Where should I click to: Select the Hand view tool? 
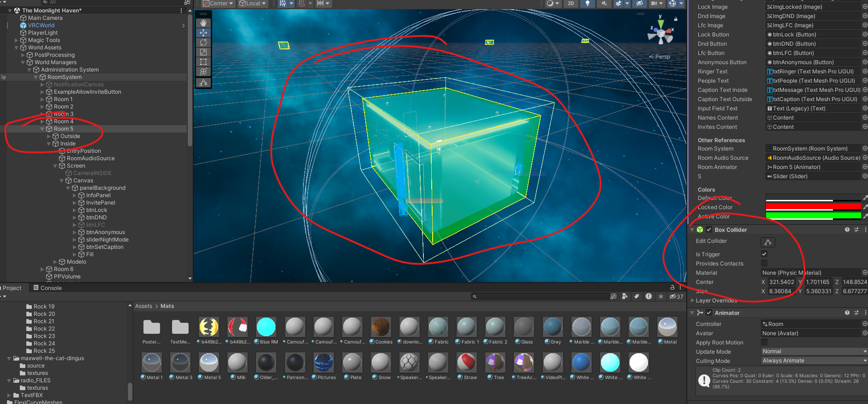[203, 23]
